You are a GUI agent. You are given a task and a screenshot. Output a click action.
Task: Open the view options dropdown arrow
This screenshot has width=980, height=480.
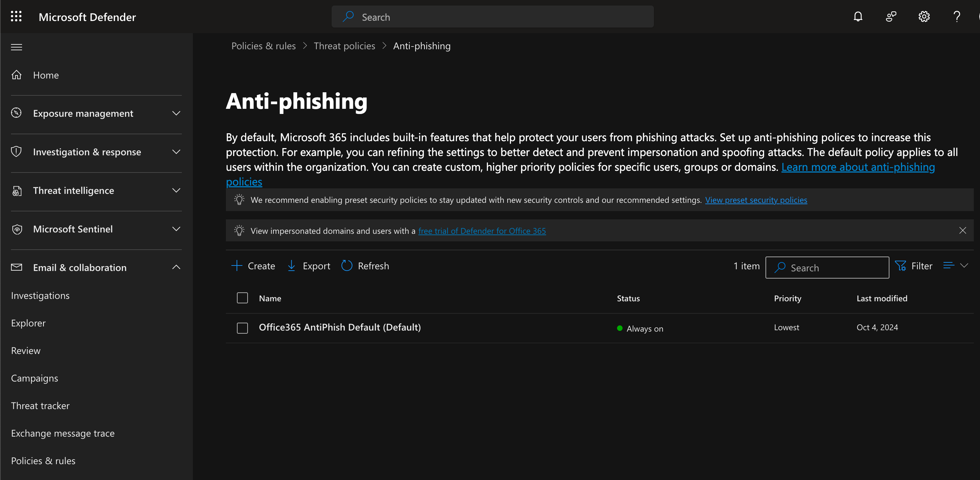pyautogui.click(x=964, y=266)
